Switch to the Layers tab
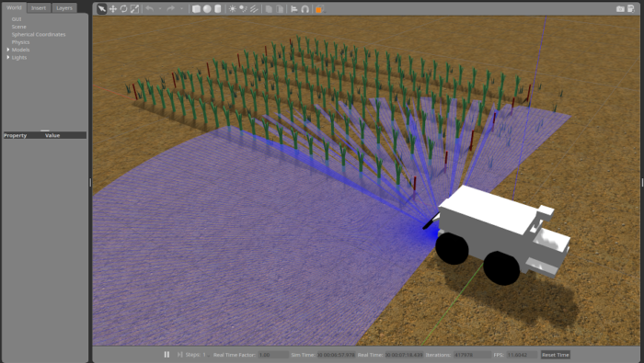This screenshot has width=644, height=363. point(64,7)
